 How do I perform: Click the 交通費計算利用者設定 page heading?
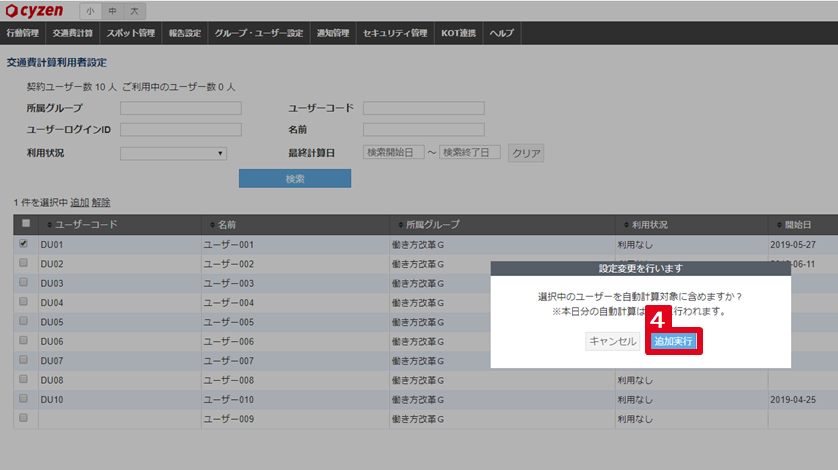click(x=57, y=63)
